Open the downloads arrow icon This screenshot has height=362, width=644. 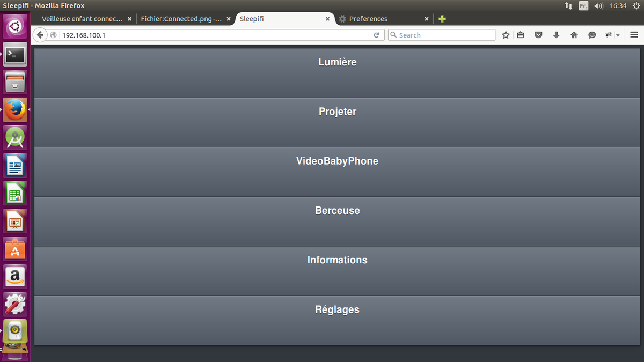pyautogui.click(x=556, y=35)
